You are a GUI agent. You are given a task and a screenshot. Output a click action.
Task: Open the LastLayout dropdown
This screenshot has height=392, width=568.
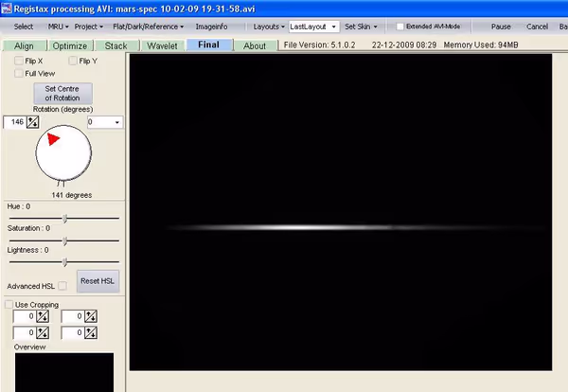(x=314, y=27)
